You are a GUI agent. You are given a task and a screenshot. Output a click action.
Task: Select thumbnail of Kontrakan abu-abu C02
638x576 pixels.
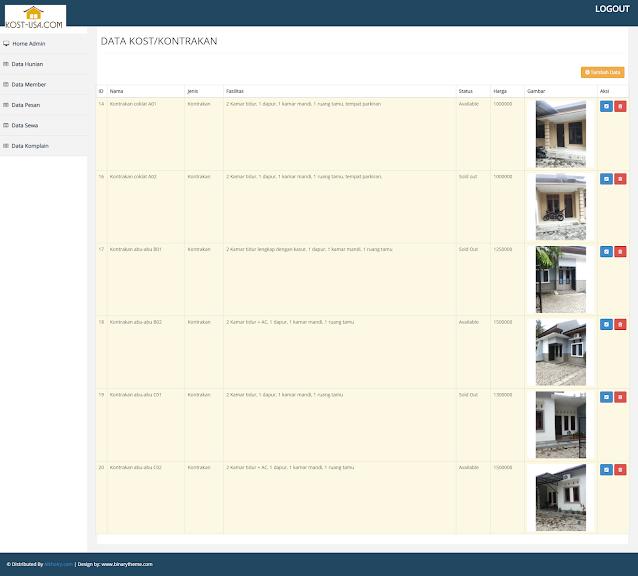point(561,497)
